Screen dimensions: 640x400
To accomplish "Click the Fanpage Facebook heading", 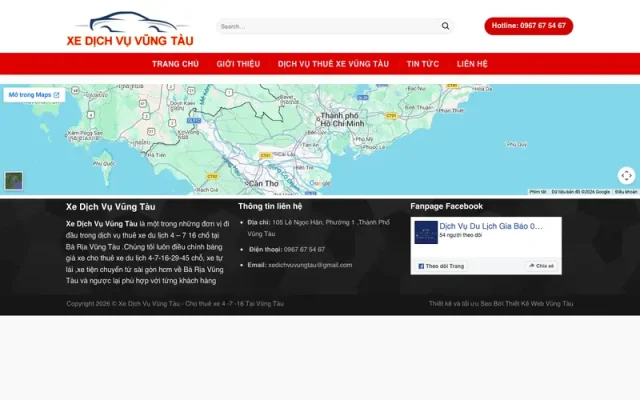I will pos(447,206).
